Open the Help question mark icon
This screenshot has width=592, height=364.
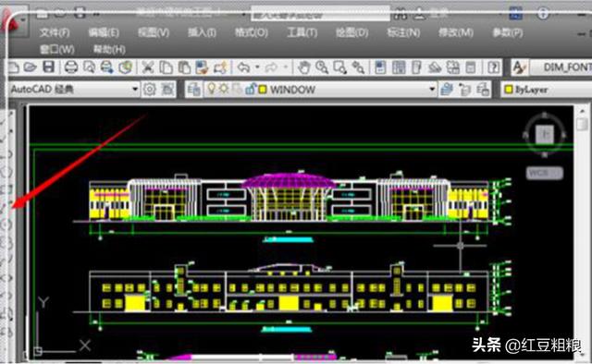(x=493, y=67)
